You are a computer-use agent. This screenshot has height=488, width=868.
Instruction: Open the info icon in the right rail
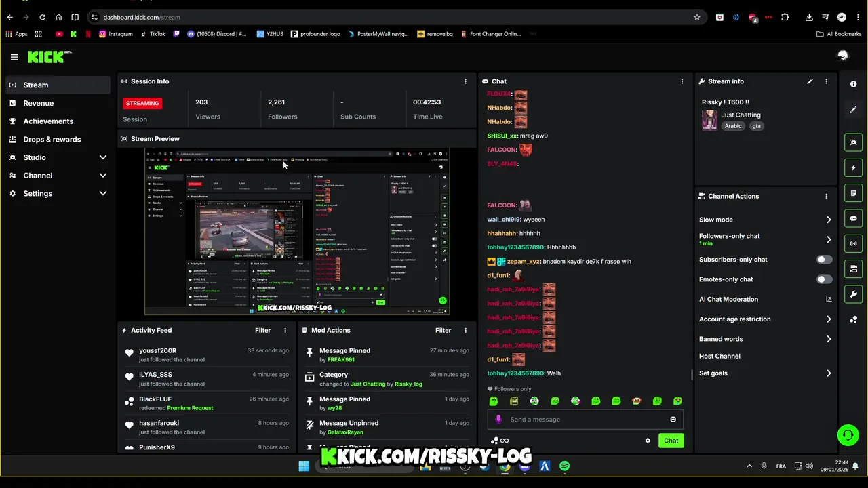click(853, 84)
